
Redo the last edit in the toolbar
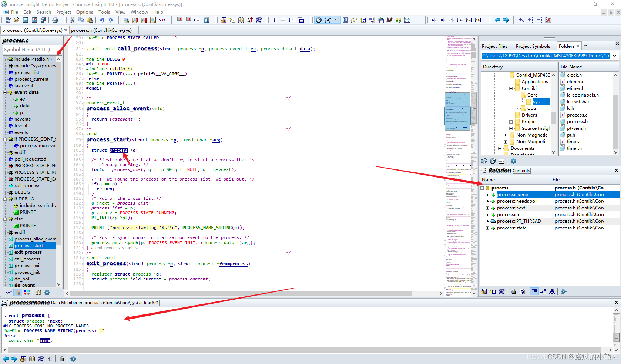click(x=111, y=20)
